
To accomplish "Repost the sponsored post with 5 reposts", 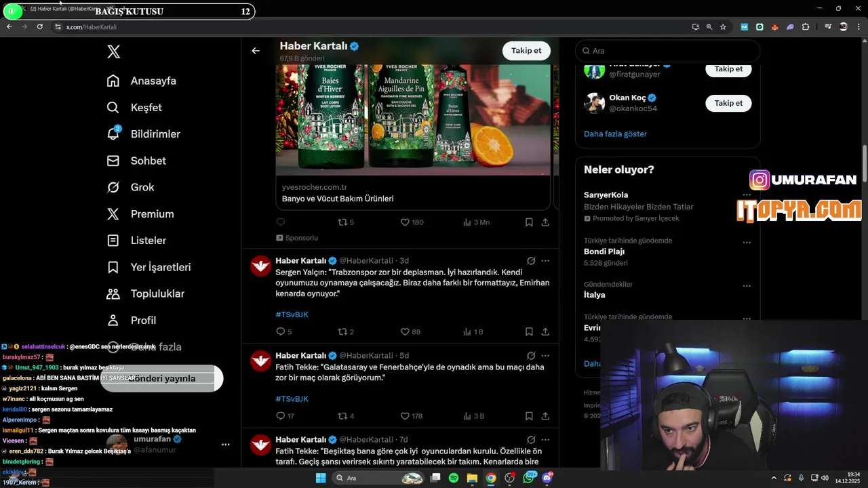I will 346,222.
